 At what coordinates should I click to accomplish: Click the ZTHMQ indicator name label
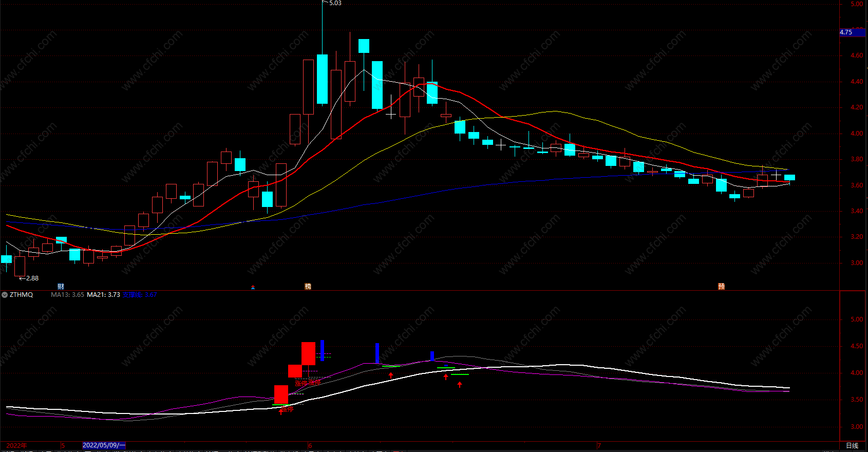tap(21, 295)
